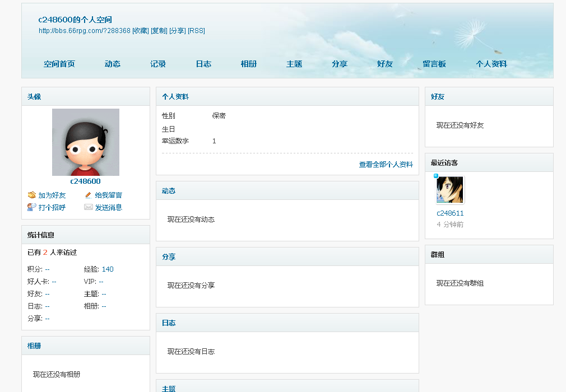This screenshot has height=392, width=566.
Task: Click the 现在还没有好友 text
Action: (460, 125)
